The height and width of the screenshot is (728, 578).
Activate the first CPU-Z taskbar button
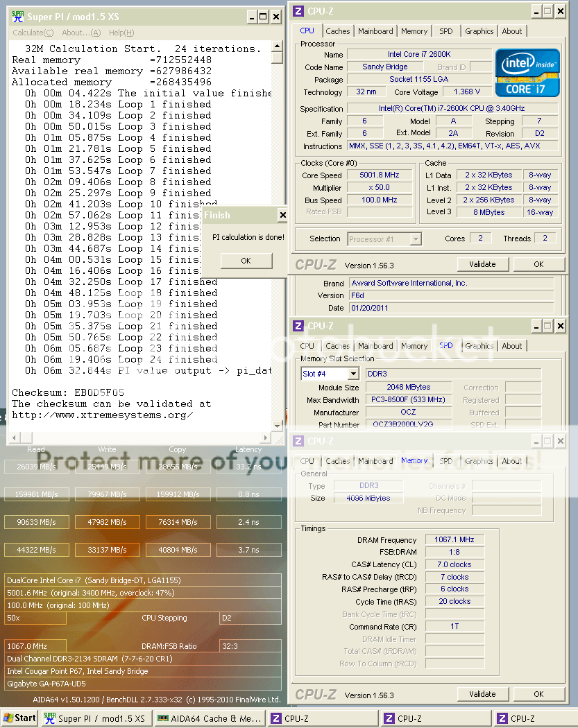(x=323, y=718)
